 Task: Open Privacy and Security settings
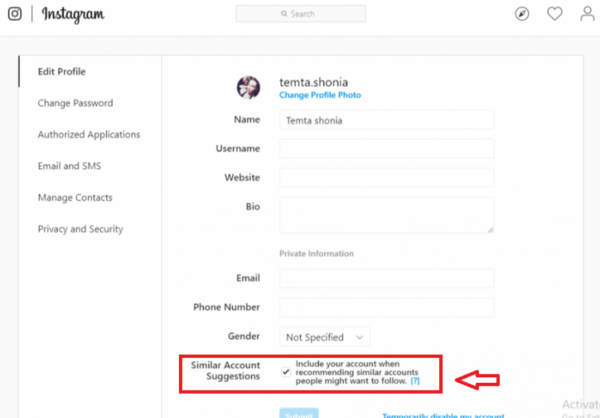point(80,229)
